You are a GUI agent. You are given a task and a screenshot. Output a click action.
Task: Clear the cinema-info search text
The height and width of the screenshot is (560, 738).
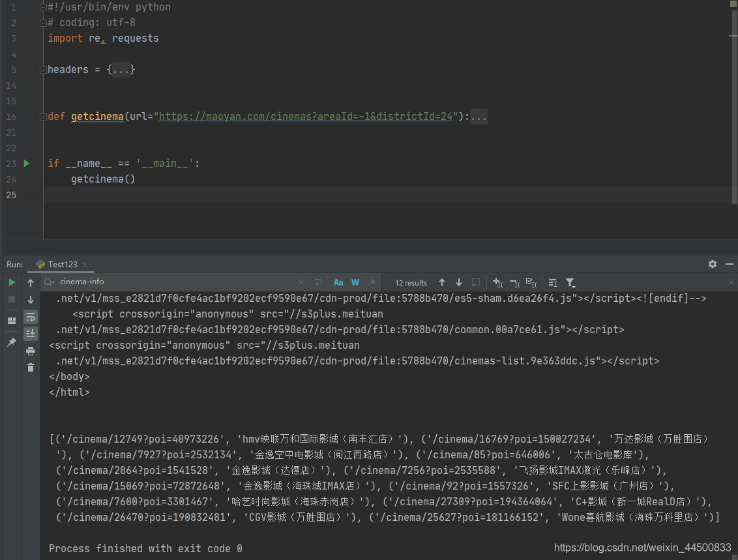pos(301,282)
